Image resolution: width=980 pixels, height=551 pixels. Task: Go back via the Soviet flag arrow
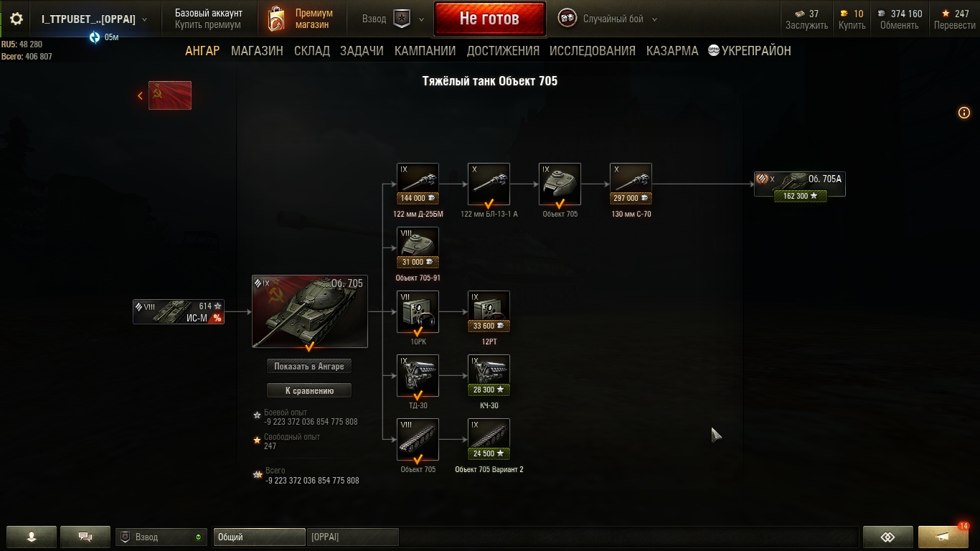165,95
